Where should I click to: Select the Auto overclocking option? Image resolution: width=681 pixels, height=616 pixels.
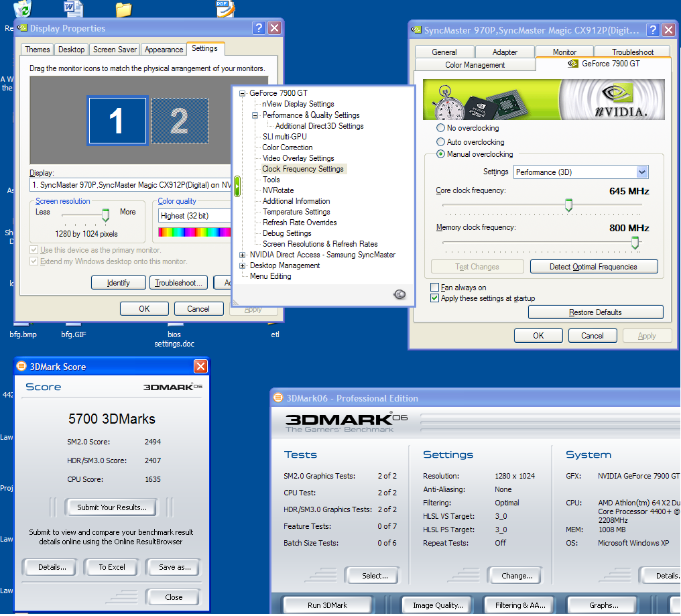click(x=440, y=141)
